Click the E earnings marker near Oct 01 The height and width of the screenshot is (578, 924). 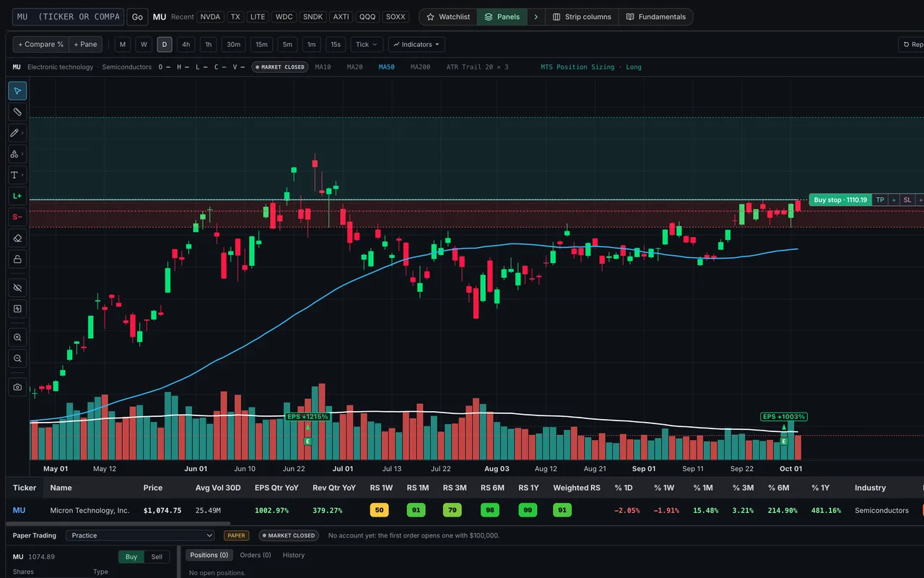784,441
